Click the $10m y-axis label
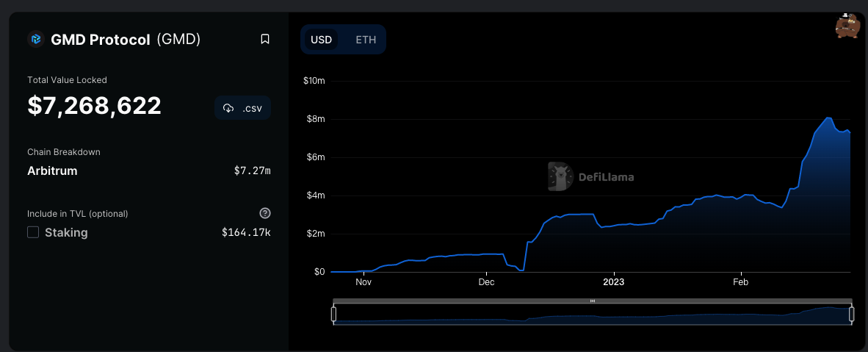 (x=314, y=81)
